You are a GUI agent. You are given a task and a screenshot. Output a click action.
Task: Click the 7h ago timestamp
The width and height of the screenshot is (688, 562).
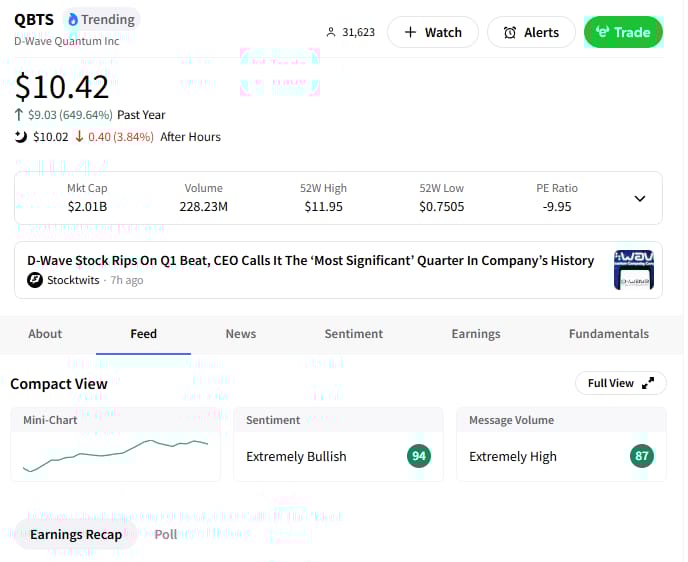[x=127, y=280]
